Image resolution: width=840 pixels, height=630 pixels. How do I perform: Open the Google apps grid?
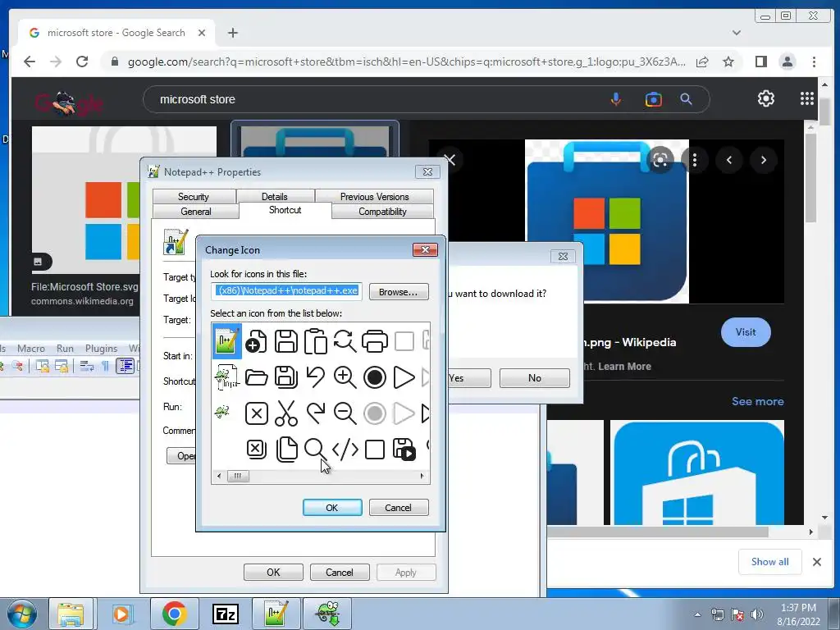pyautogui.click(x=807, y=98)
